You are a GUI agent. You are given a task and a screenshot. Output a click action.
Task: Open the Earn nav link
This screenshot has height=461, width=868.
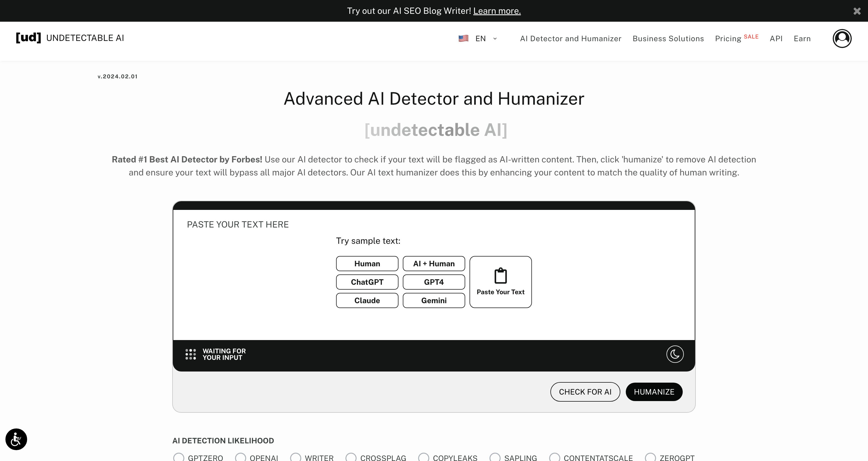802,39
